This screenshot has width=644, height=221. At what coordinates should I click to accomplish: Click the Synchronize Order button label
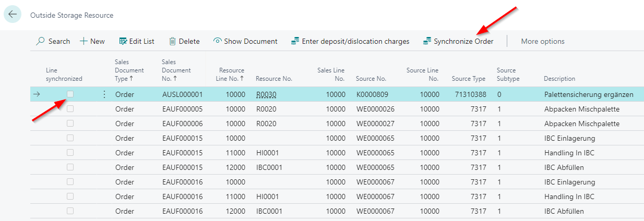463,41
